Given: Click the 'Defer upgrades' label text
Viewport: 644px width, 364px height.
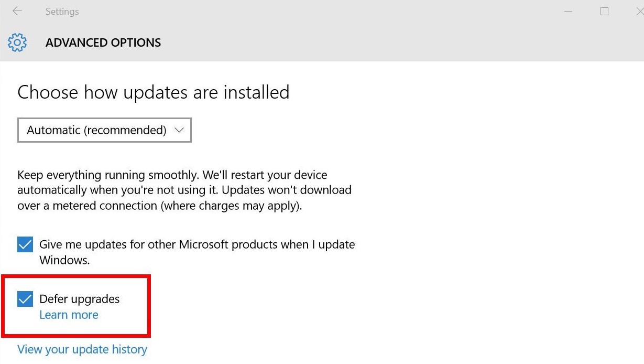Looking at the screenshot, I should (80, 299).
